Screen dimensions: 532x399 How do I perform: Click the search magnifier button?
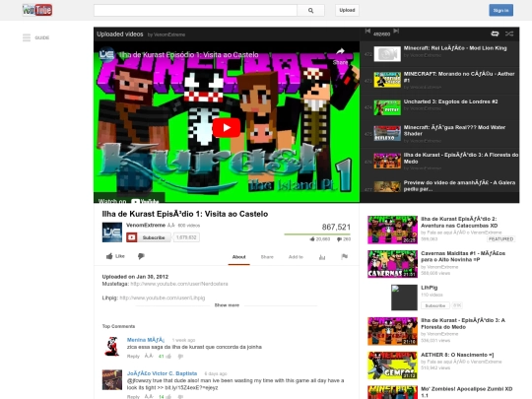click(x=310, y=11)
